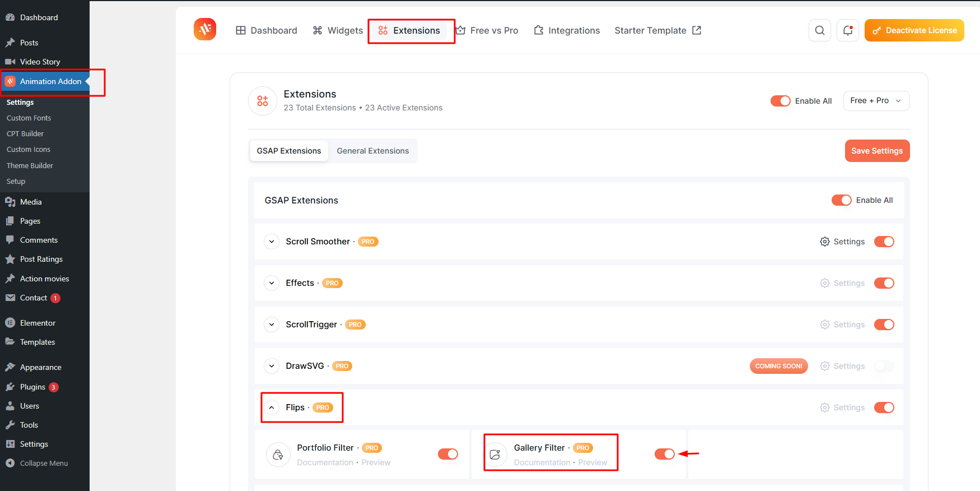Viewport: 980px width, 491px height.
Task: Disable the Effects extension toggle
Action: (x=884, y=283)
